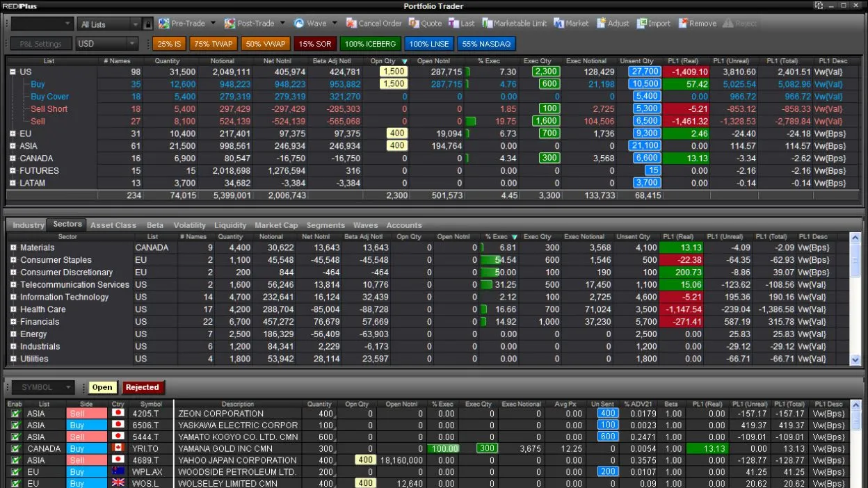Click the 15% SOR red swatch button
The image size is (868, 488).
(315, 44)
